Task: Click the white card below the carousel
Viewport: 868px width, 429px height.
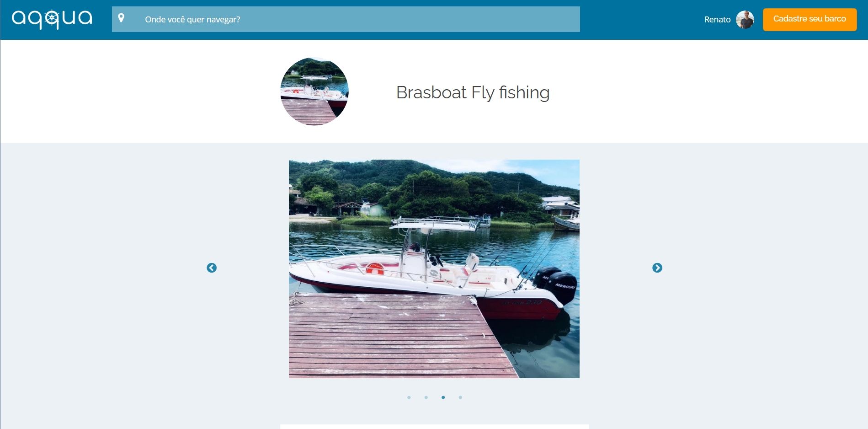Action: point(434,427)
